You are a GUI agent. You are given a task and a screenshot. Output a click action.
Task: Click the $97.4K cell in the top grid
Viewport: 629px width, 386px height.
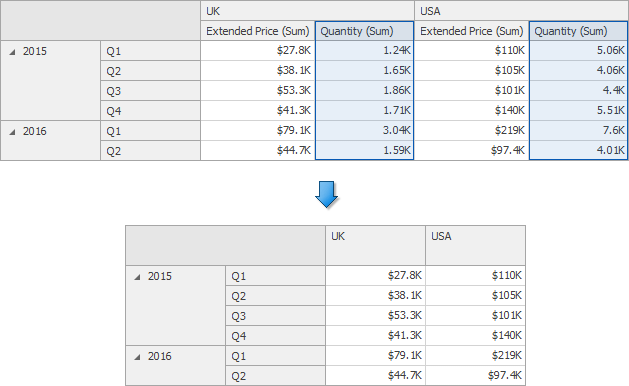coord(472,150)
